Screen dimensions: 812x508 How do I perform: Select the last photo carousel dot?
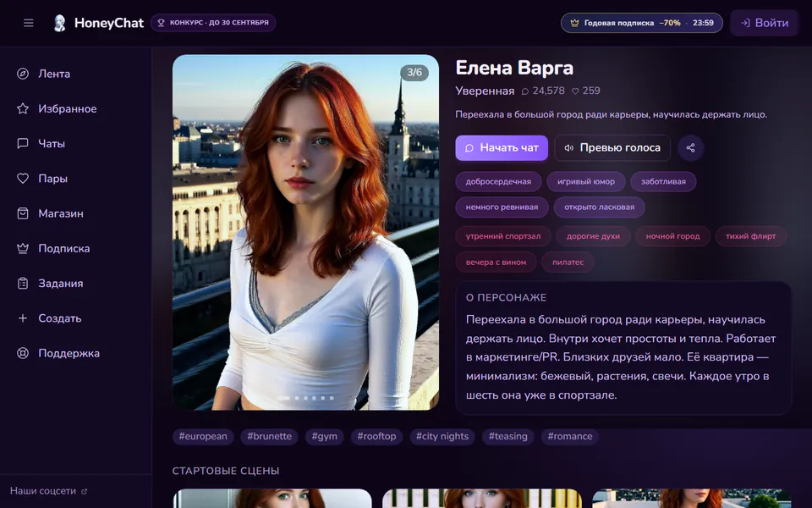pos(332,398)
